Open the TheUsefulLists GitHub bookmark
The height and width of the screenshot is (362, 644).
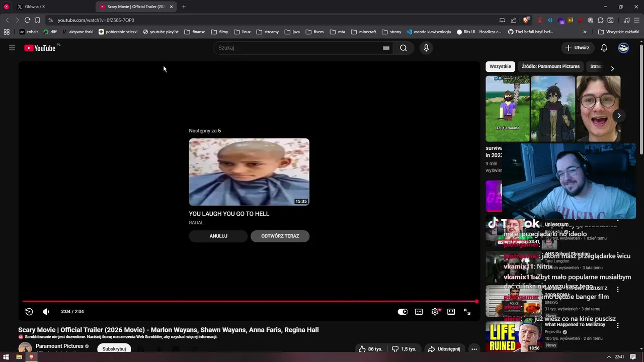click(x=530, y=32)
